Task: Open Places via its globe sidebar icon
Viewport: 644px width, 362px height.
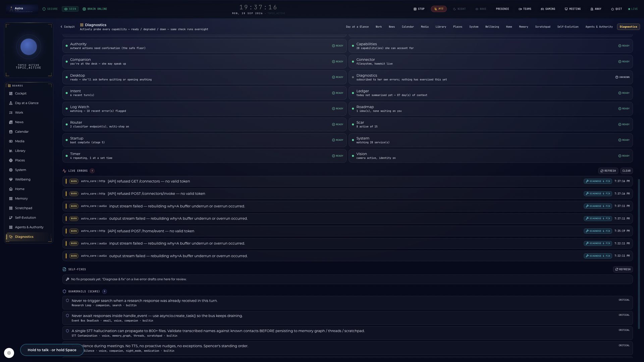Action: tap(11, 160)
